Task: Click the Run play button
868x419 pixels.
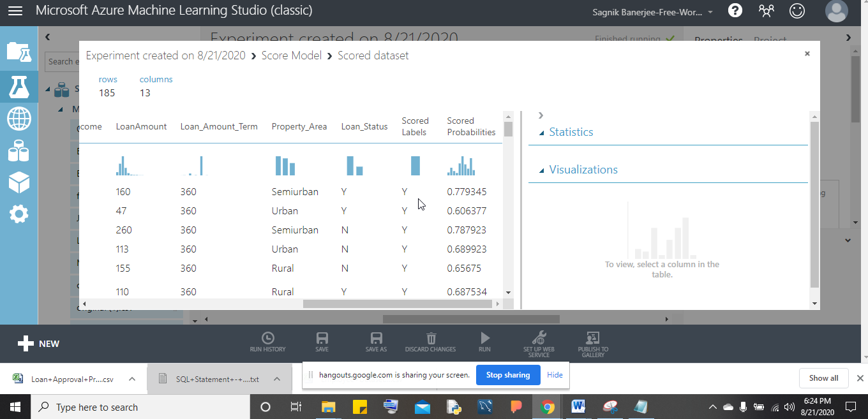Action: click(x=485, y=342)
